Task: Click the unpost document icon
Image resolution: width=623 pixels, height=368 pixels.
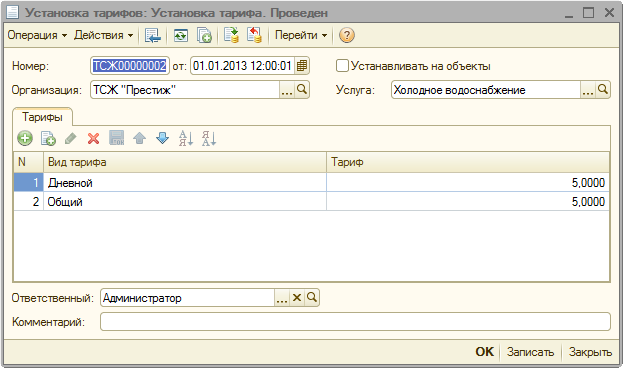Action: 254,35
